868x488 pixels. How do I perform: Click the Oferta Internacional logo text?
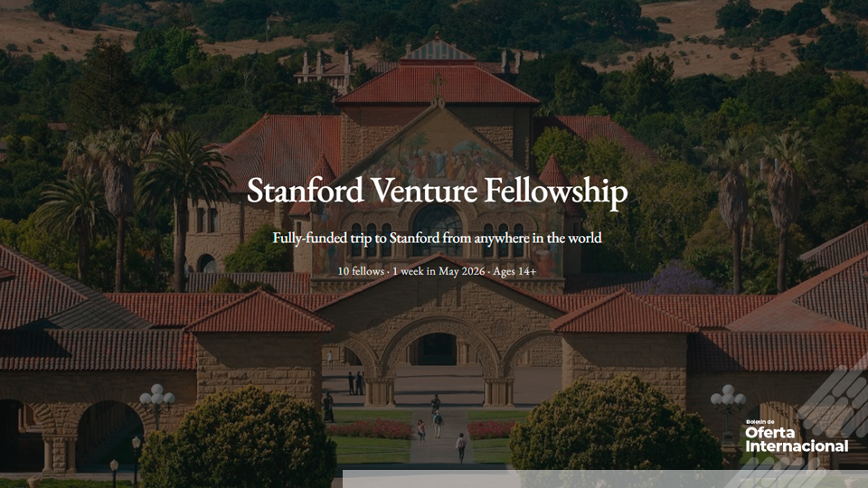click(797, 439)
